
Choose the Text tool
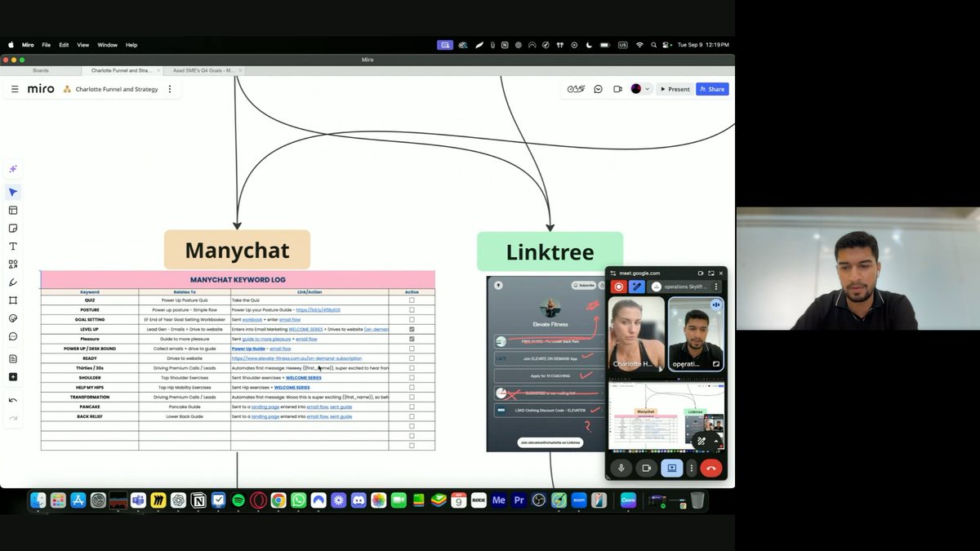pyautogui.click(x=13, y=247)
